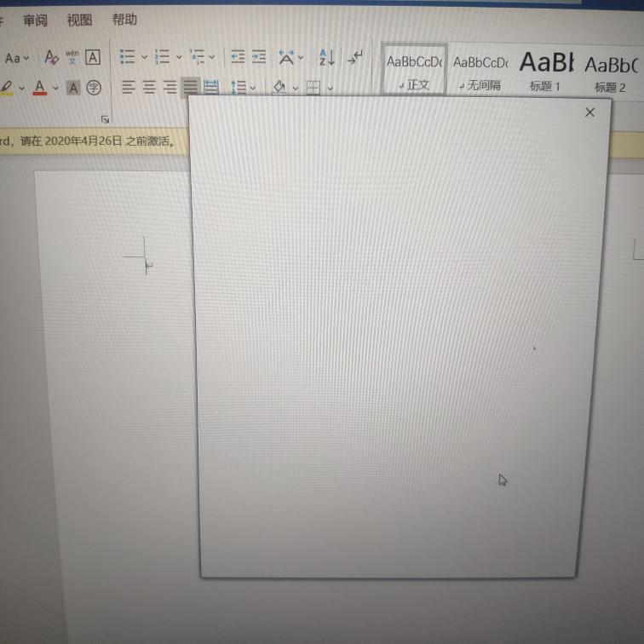This screenshot has height=644, width=644.
Task: Expand line spacing dropdown arrow
Action: [253, 88]
